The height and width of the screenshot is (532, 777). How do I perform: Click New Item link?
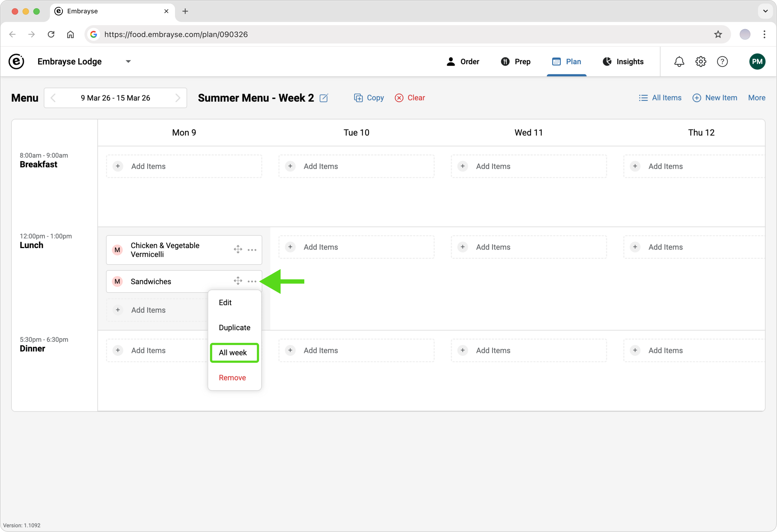[x=714, y=98]
